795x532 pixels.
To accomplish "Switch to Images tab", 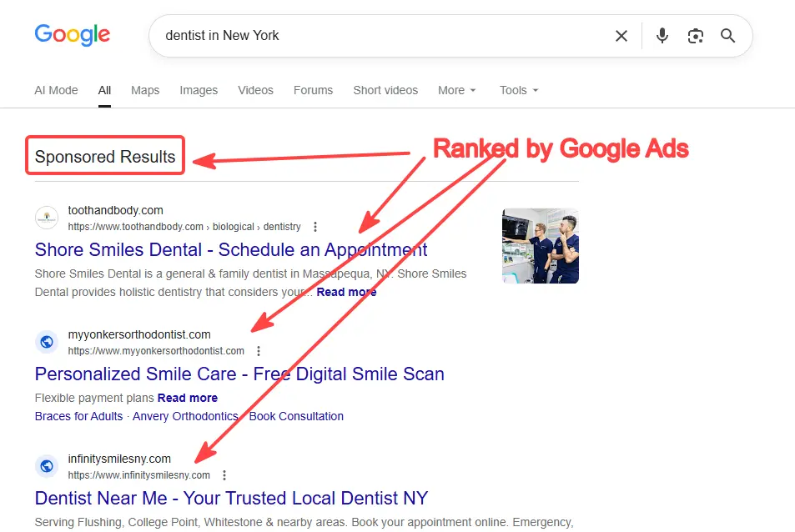I will click(x=199, y=90).
